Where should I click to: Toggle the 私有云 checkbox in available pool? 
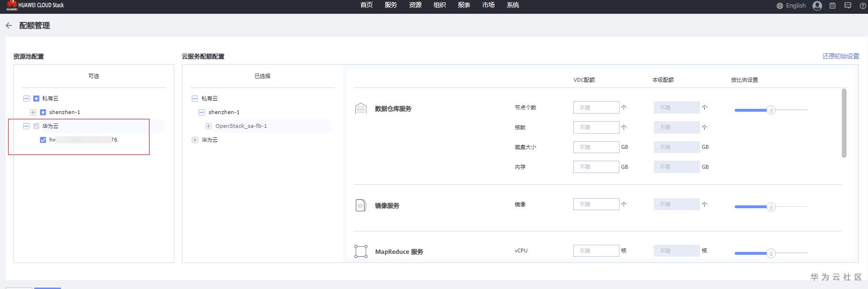(36, 98)
